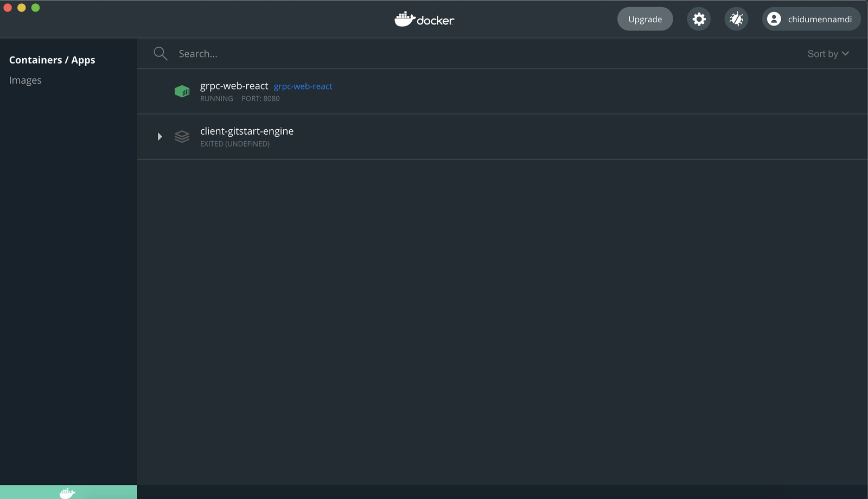The height and width of the screenshot is (499, 868).
Task: Click the Docker whale icon in the bottom status bar
Action: (68, 492)
